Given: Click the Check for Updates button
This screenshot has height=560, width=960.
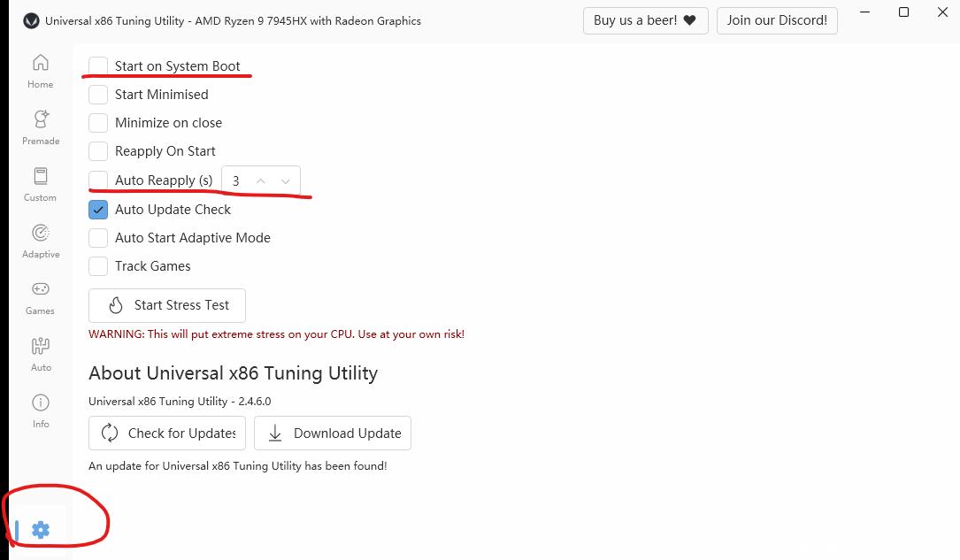Looking at the screenshot, I should (x=167, y=433).
